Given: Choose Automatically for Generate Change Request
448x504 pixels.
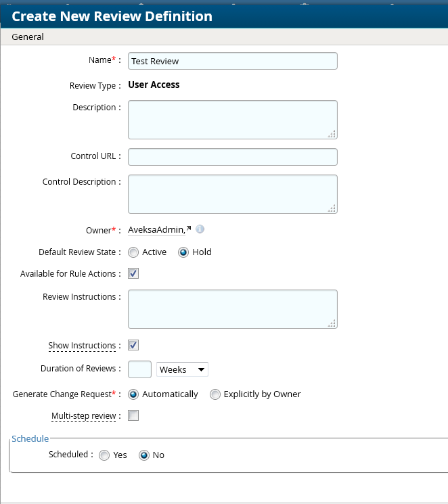Looking at the screenshot, I should click(133, 394).
